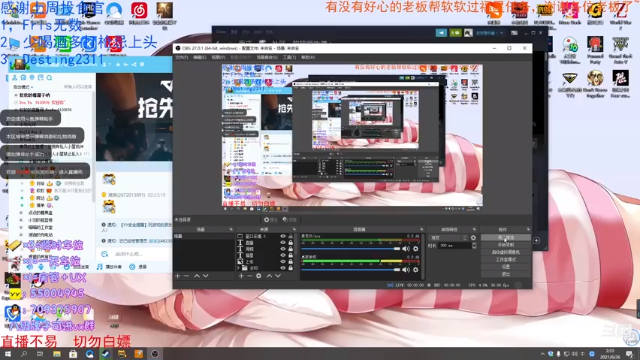Image resolution: width=640 pixels, height=360 pixels.
Task: Click the search magnifier icon in the YY window toolbar
Action: 49,78
